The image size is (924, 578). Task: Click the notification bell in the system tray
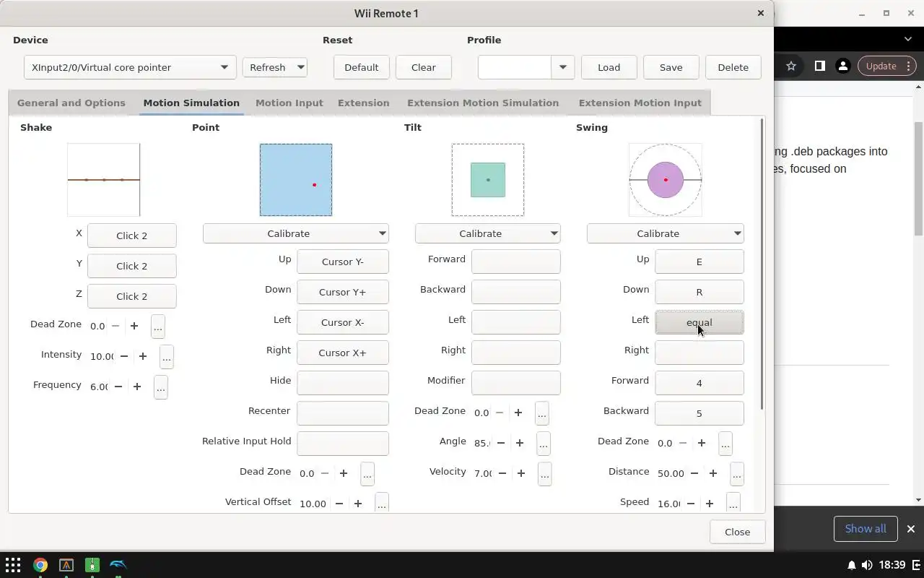[852, 565]
